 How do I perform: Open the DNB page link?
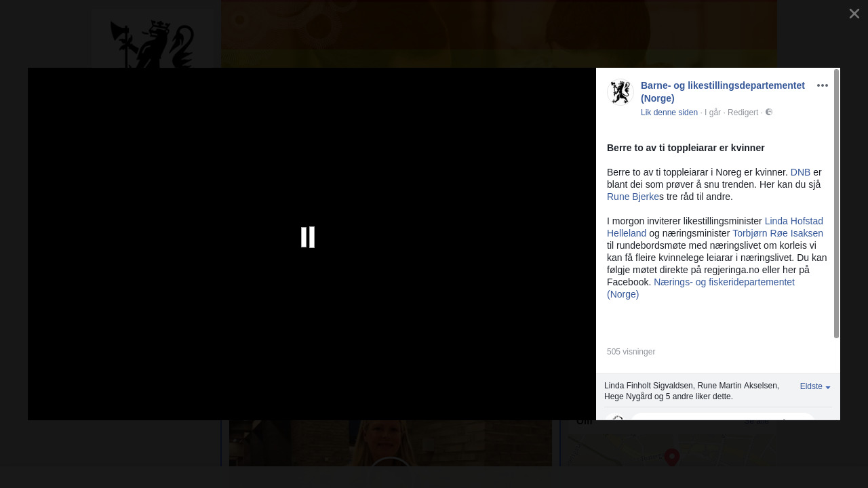tap(800, 172)
